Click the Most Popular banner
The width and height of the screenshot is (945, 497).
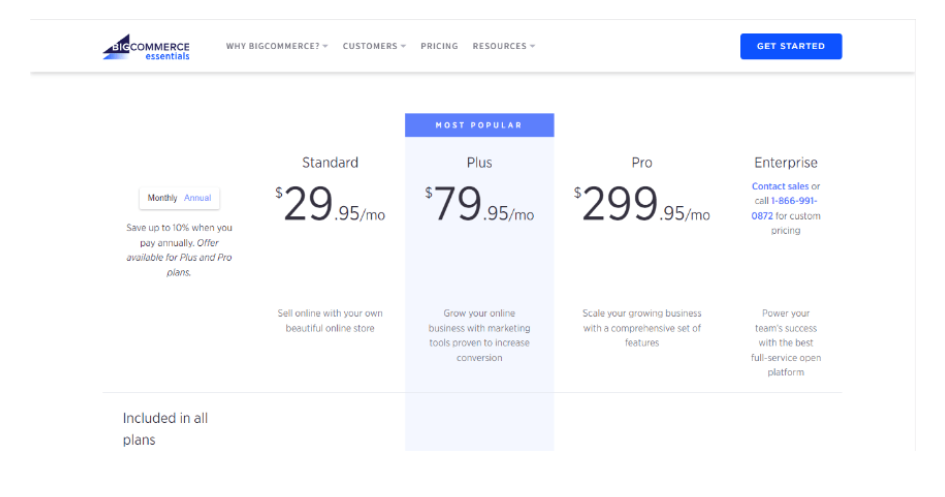[x=479, y=125]
